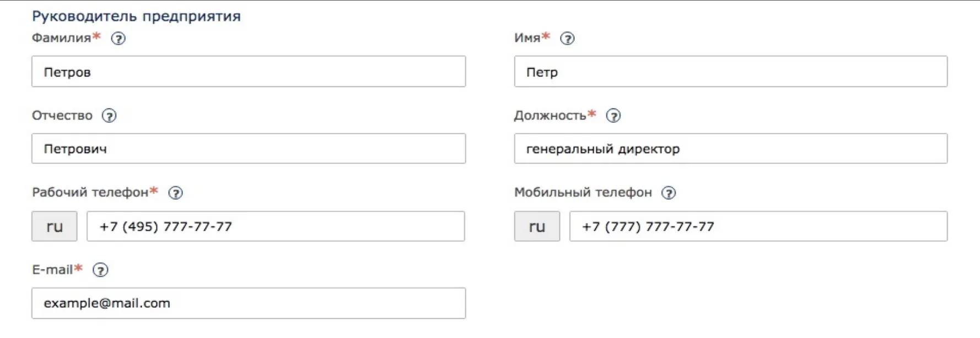980x338 pixels.
Task: Open the help tooltip for Имя
Action: [567, 39]
